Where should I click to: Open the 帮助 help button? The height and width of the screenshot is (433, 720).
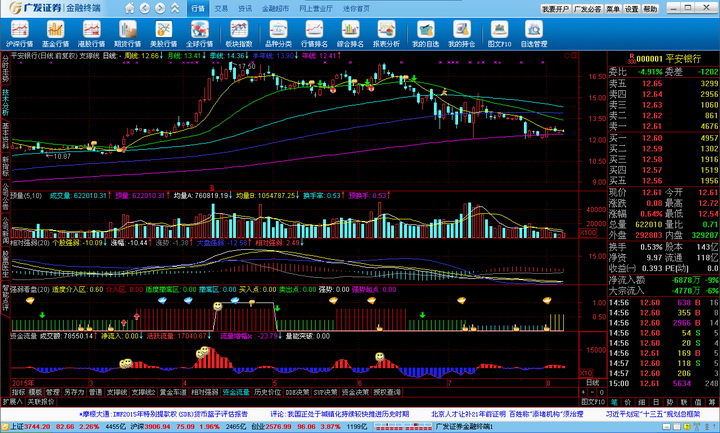pyautogui.click(x=650, y=9)
